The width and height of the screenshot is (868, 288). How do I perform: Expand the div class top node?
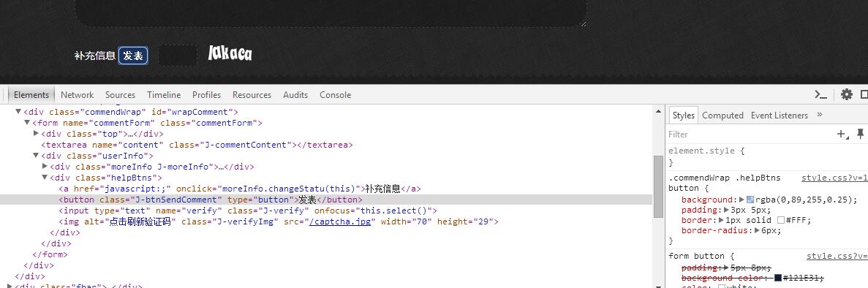coord(36,134)
